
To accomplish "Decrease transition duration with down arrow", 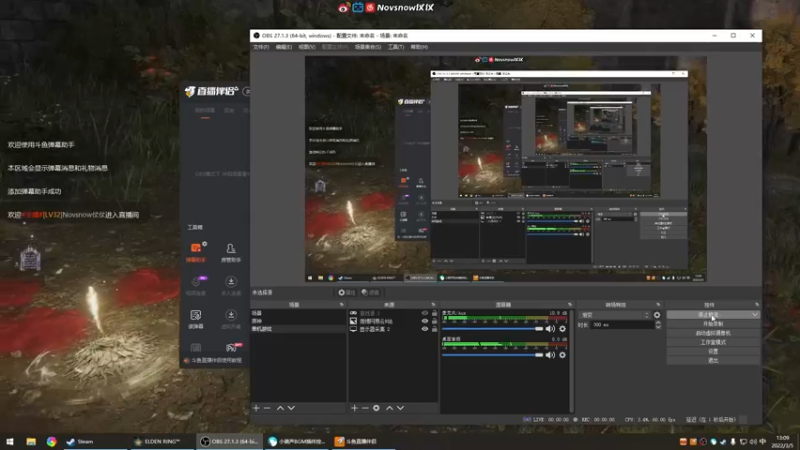I will 658,327.
